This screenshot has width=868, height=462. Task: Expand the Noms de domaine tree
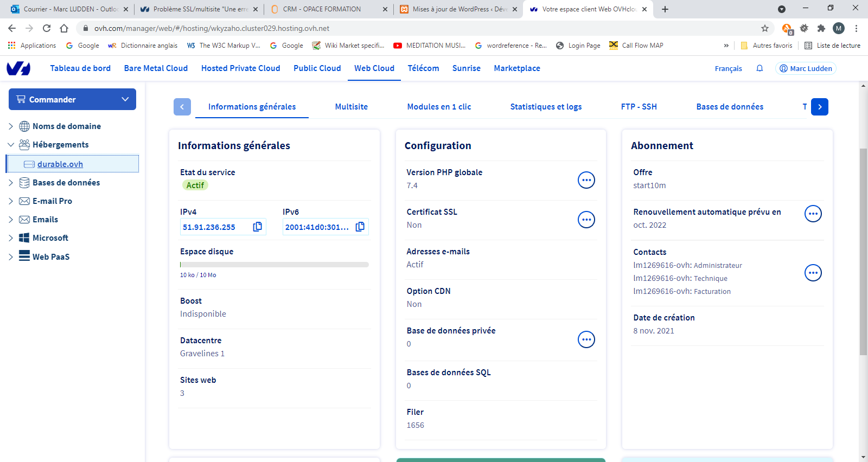[11, 126]
